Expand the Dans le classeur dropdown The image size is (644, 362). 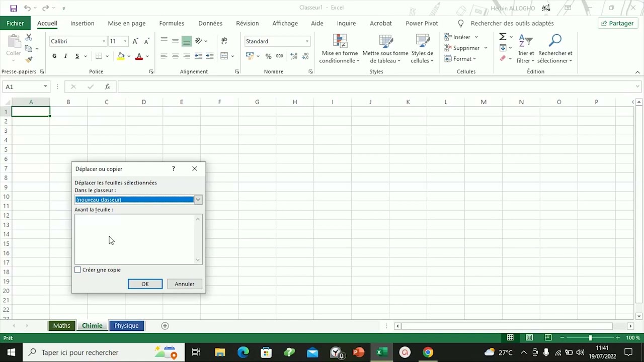pos(198,200)
